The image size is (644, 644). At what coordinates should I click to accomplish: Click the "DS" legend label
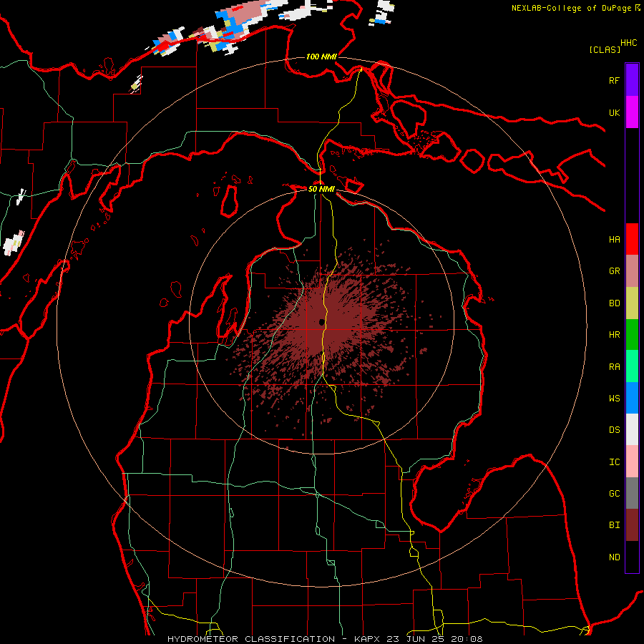[614, 430]
